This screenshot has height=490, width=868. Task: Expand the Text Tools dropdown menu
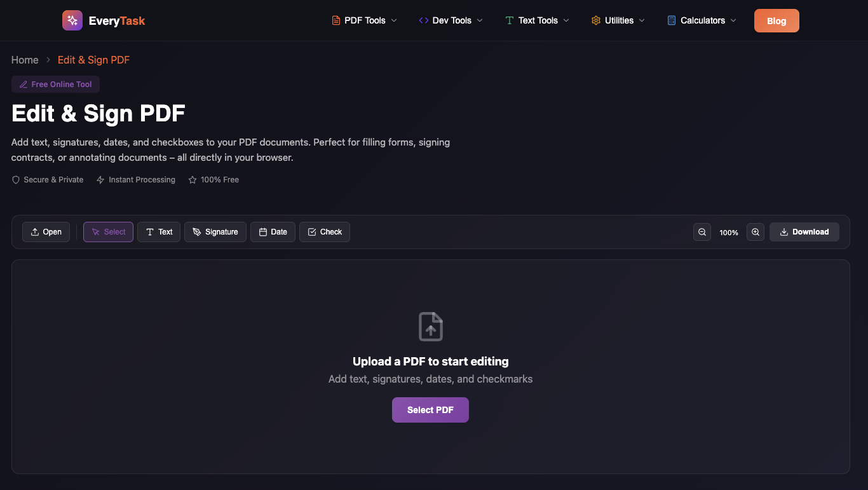coord(538,20)
